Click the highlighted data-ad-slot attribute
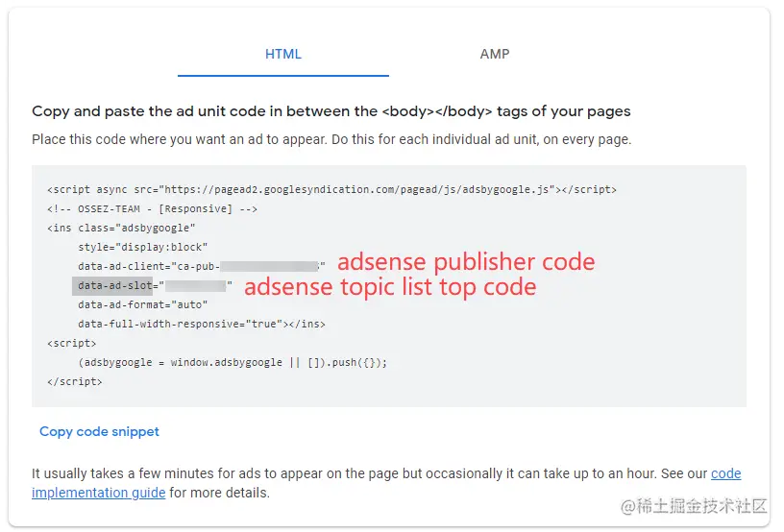 (112, 286)
